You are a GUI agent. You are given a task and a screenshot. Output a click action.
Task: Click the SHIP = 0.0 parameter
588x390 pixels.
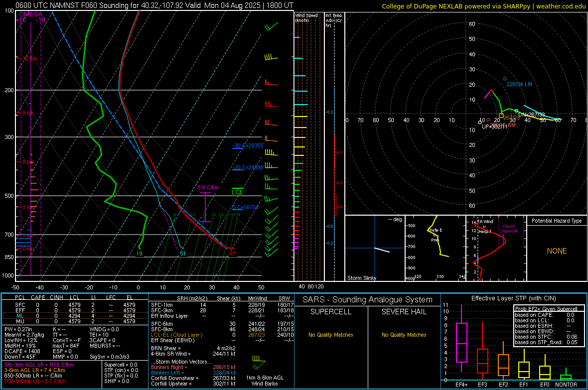coord(117,382)
